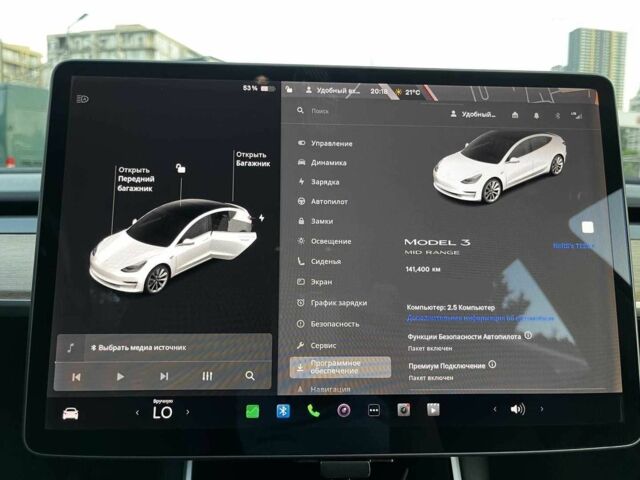Viewport: 640px width, 480px height.
Task: Tap '141,400 км' odometer reading
Action: [423, 269]
